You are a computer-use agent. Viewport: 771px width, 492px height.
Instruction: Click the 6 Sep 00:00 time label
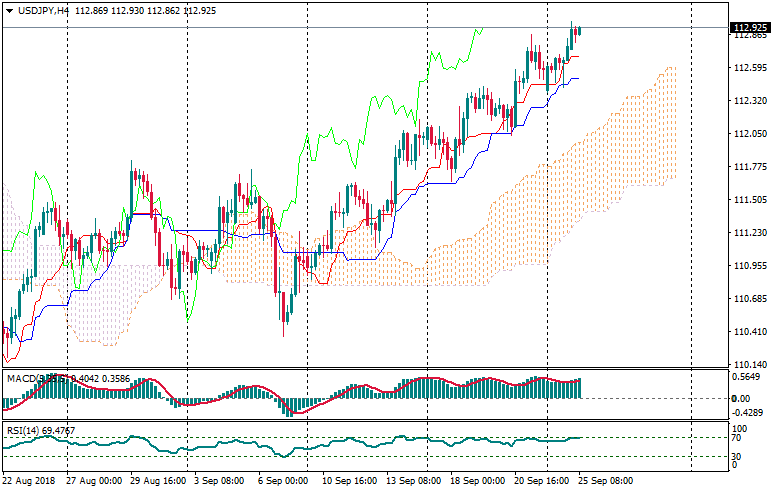[x=284, y=481]
